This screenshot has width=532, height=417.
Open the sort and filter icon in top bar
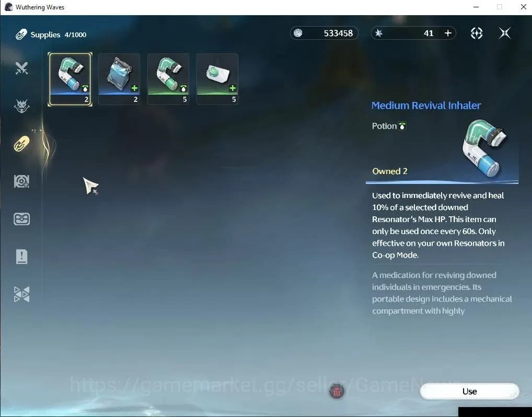point(477,33)
